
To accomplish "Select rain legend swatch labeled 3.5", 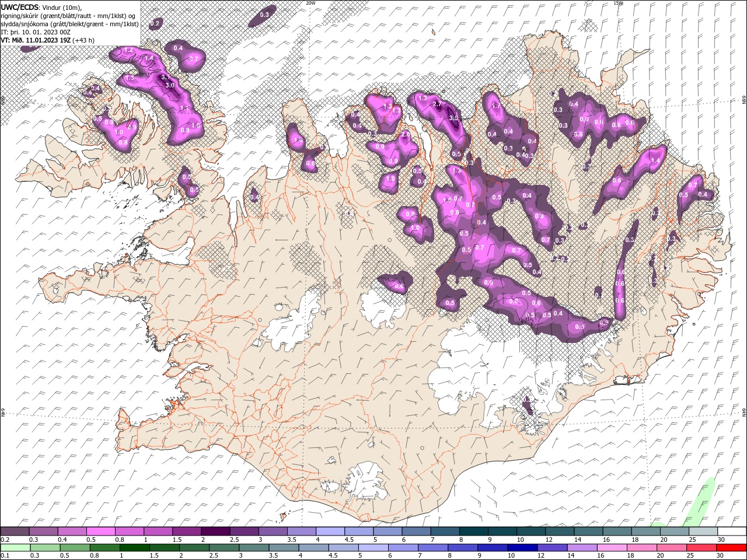I will pos(284,548).
